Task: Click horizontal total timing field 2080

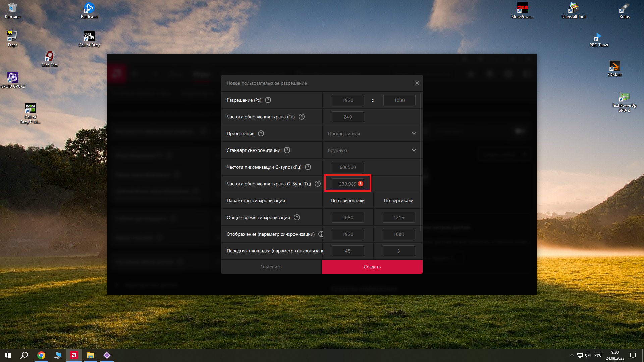Action: point(347,217)
